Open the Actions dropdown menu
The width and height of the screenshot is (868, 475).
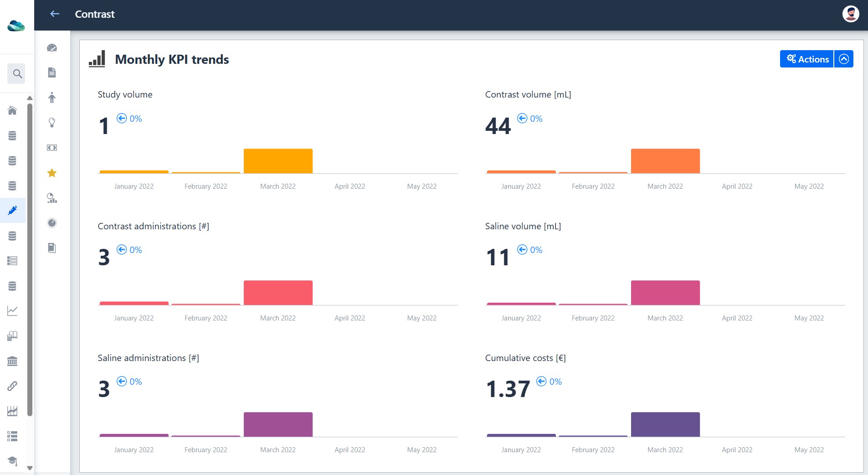(x=806, y=59)
